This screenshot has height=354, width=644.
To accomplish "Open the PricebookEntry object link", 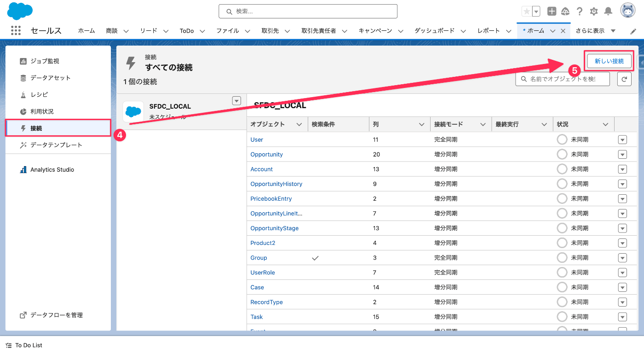I will coord(271,198).
